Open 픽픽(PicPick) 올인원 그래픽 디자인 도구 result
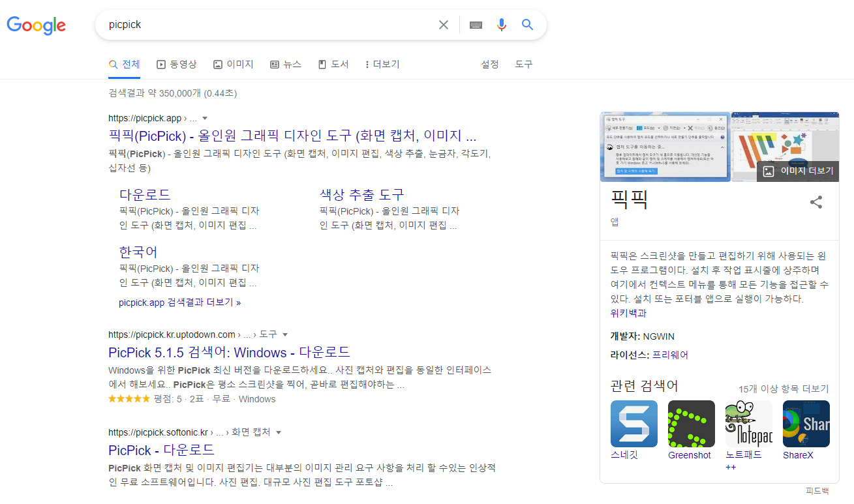 (292, 136)
